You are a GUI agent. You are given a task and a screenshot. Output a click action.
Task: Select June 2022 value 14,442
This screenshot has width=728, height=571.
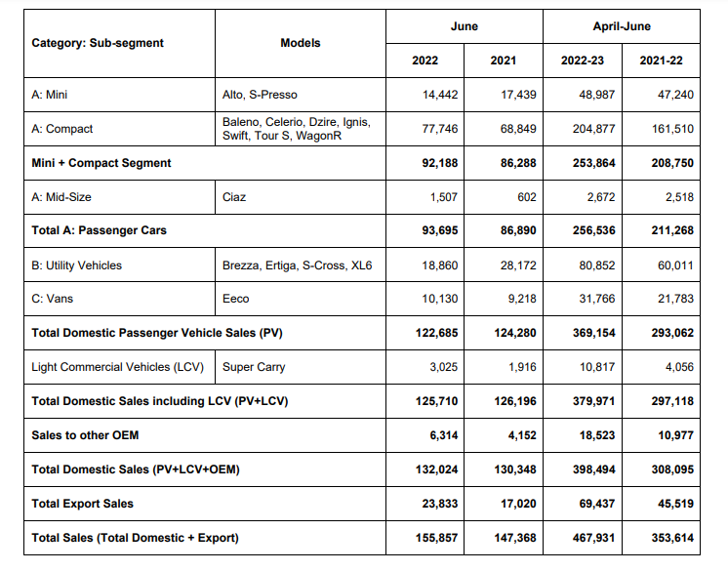pyautogui.click(x=438, y=95)
